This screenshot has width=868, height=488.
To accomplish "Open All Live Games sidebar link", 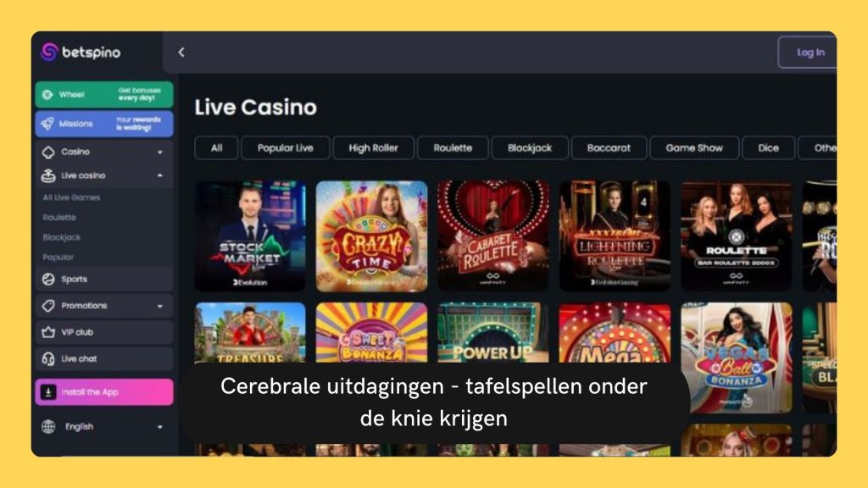I will [71, 197].
